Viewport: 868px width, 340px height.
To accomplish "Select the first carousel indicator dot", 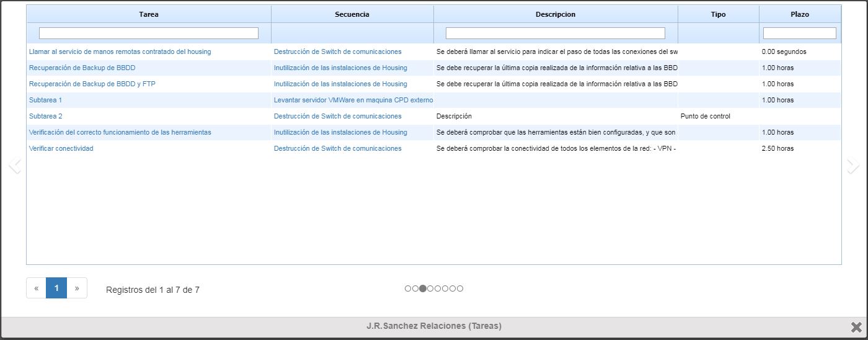I will click(x=408, y=289).
